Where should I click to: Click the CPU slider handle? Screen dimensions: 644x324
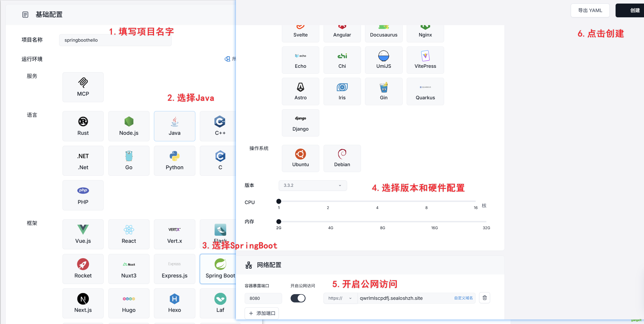(x=279, y=201)
